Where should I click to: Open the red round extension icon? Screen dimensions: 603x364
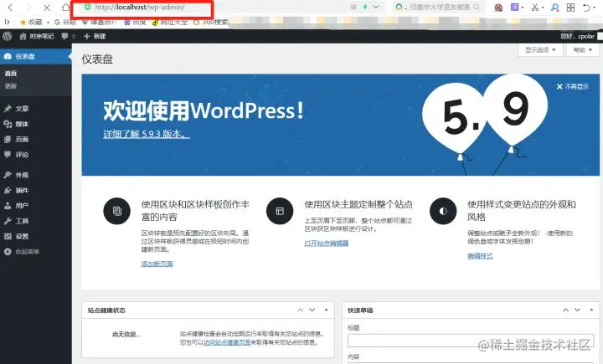tap(498, 8)
